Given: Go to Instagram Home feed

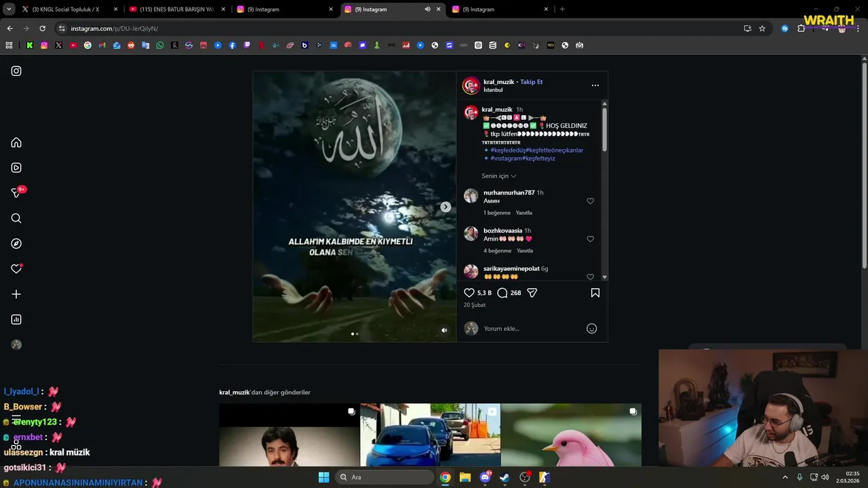Looking at the screenshot, I should point(16,142).
